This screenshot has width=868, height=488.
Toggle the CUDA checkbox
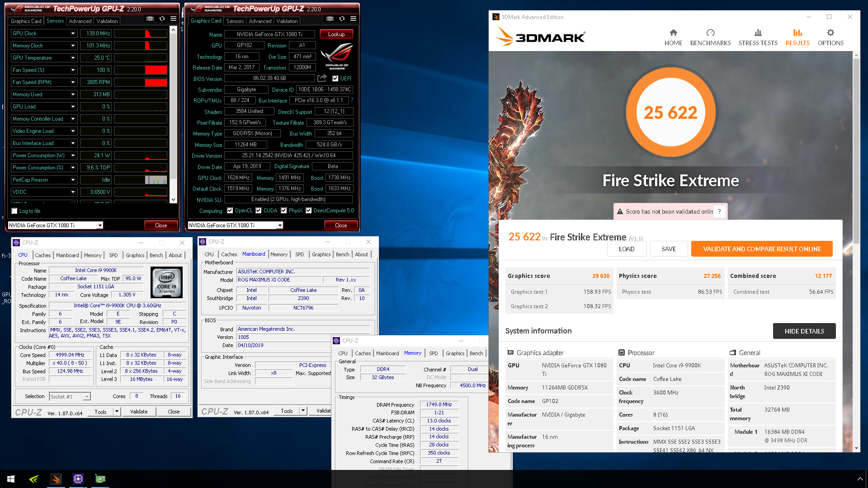point(258,211)
